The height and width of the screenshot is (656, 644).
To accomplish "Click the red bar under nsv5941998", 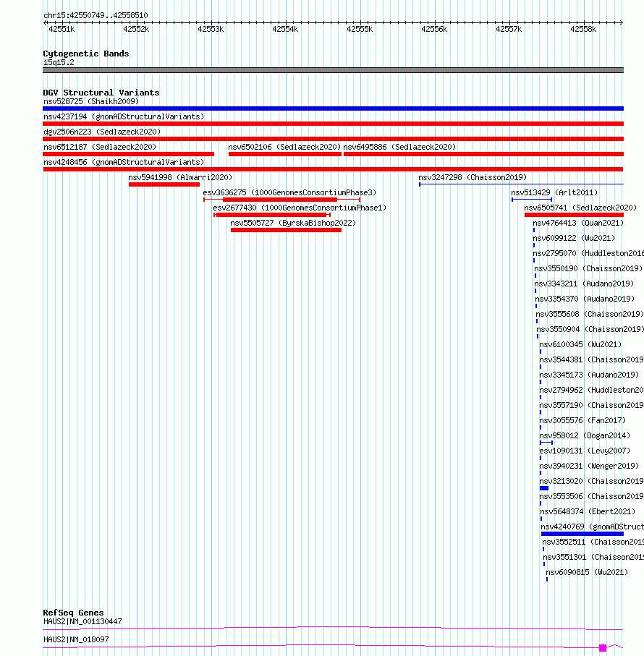I will coord(164,184).
